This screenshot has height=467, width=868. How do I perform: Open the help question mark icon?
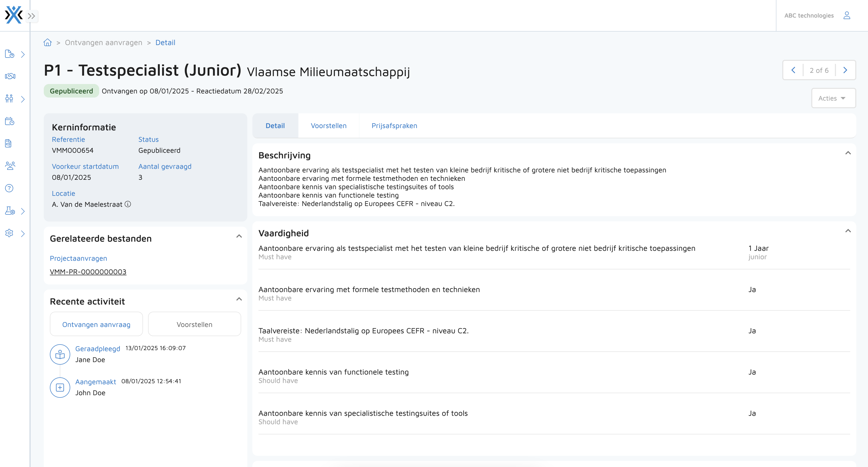[9, 188]
